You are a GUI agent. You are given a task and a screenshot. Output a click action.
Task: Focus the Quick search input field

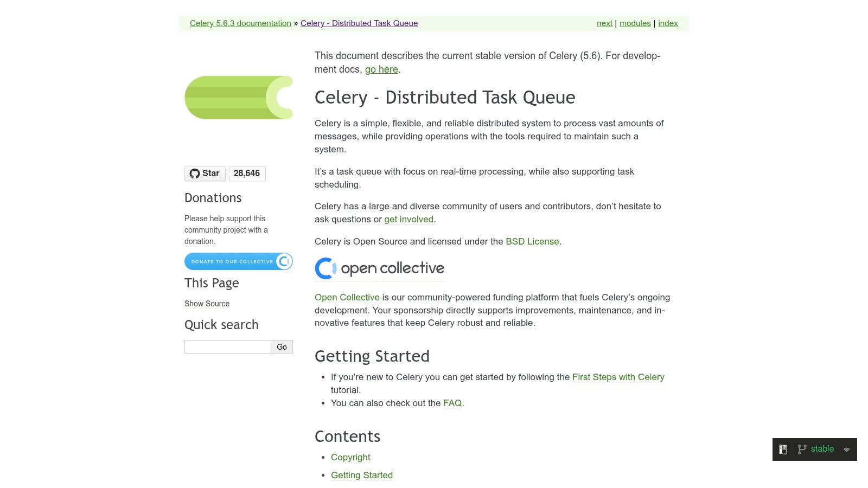click(x=228, y=347)
